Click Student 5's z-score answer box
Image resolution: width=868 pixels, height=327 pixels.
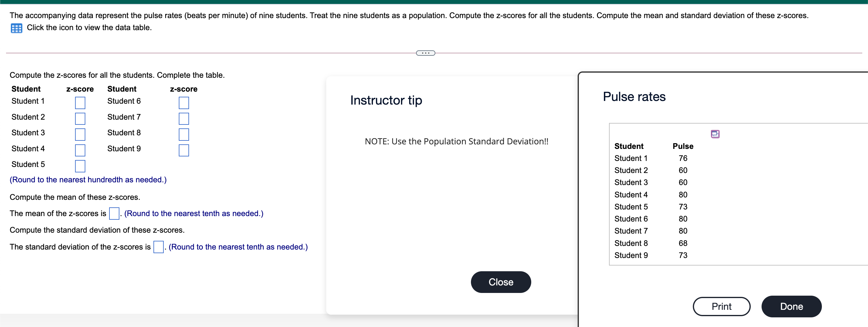[x=80, y=166]
